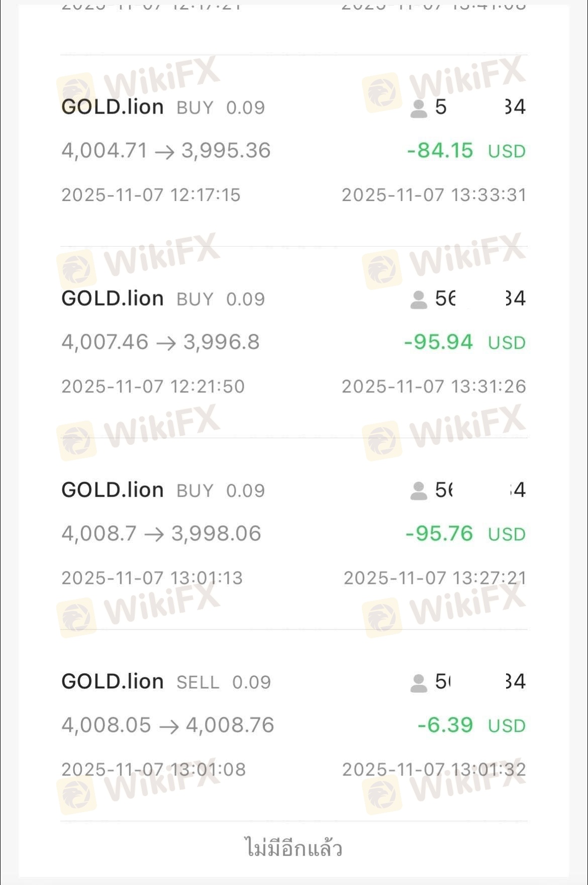588x885 pixels.
Task: Click arrow between 4,007.46 and 3,996.8
Action: [166, 343]
